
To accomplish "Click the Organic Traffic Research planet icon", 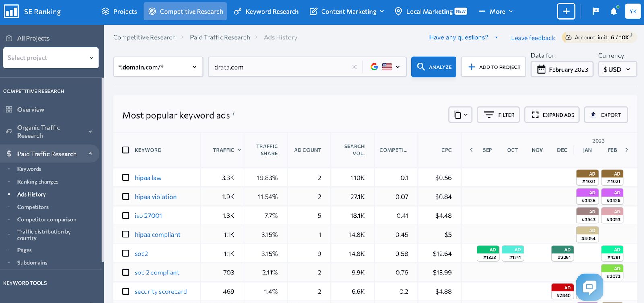I will click(x=9, y=131).
